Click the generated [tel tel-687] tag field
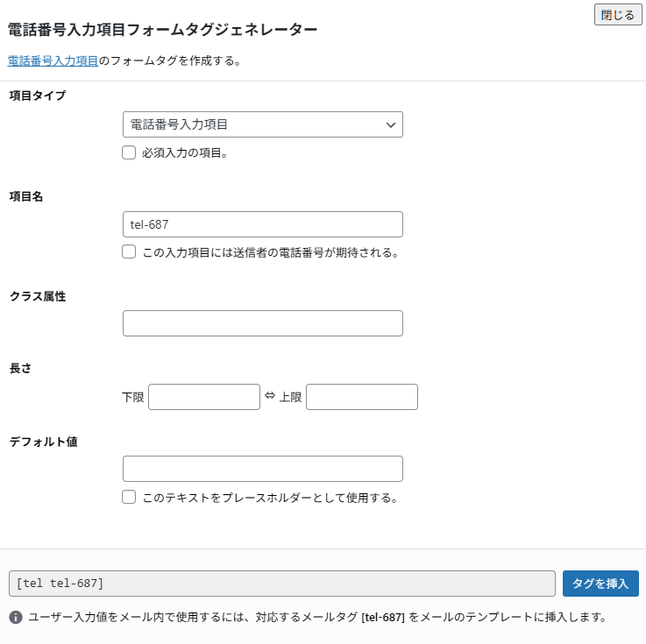Image resolution: width=646 pixels, height=644 pixels. [281, 584]
